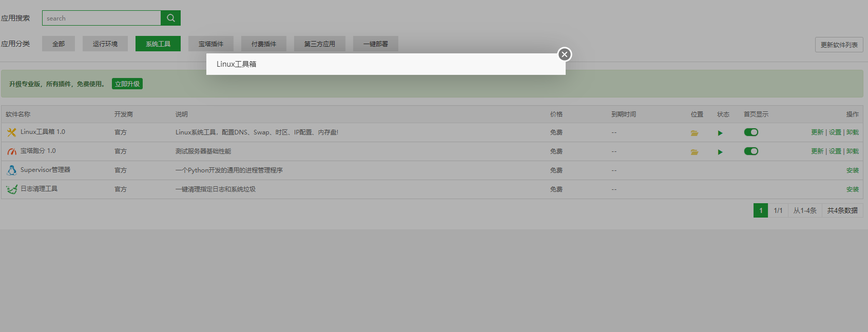Open folder location for Linux工具箱

pyautogui.click(x=695, y=133)
